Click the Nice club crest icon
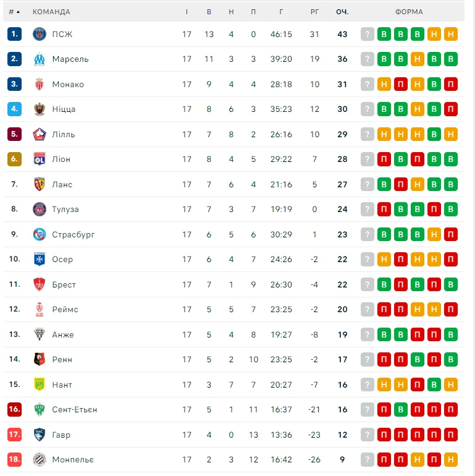Image resolution: width=475 pixels, height=476 pixels. coord(40,109)
